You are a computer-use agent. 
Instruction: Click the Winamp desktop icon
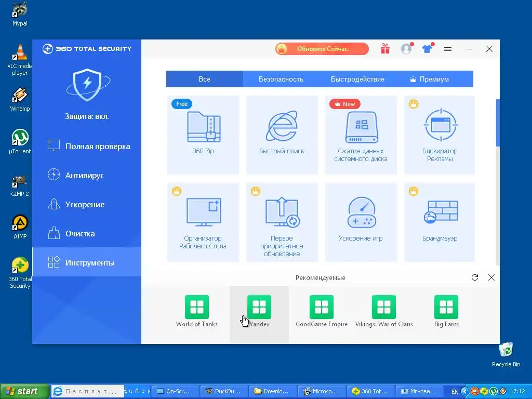coord(20,99)
